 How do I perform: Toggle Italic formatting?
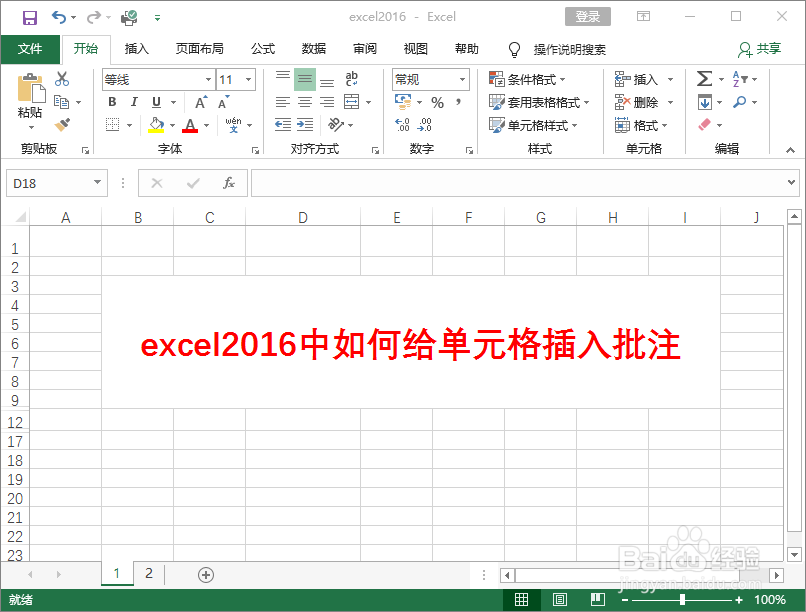134,102
